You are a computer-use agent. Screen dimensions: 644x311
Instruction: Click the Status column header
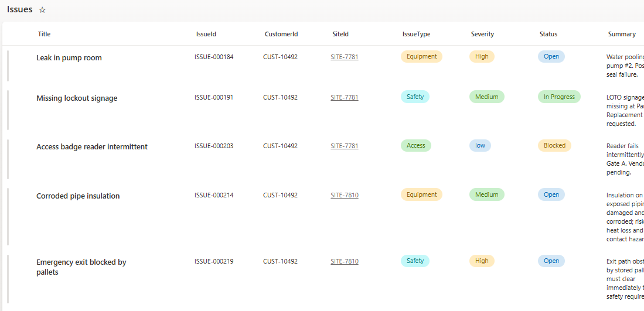548,34
